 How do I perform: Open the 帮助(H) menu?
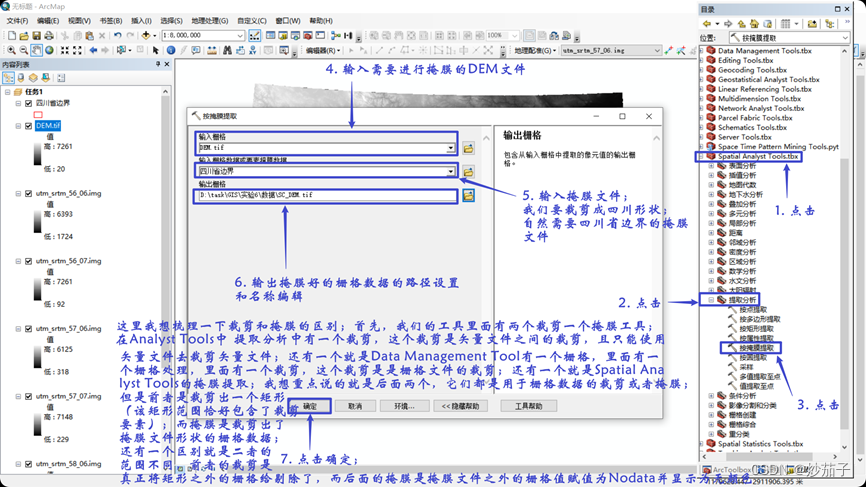321,21
